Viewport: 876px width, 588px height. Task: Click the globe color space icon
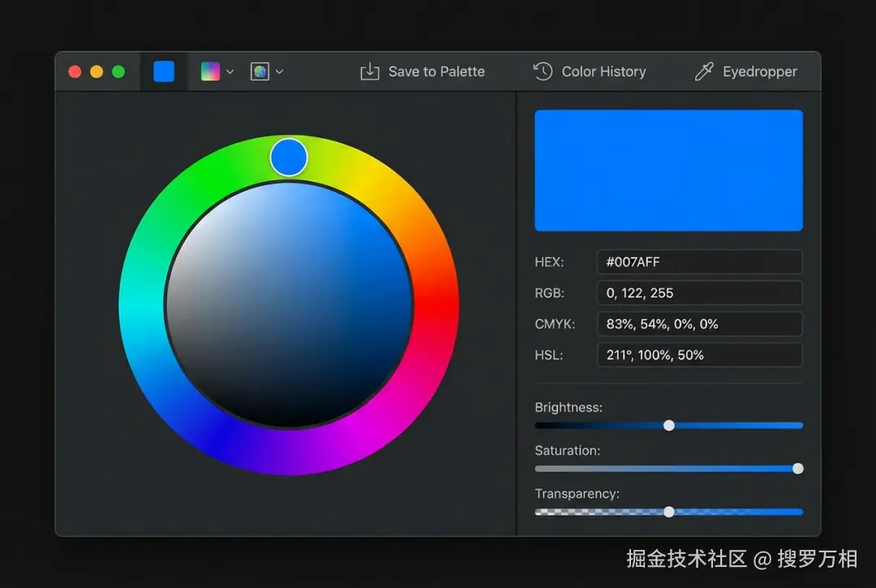(x=260, y=71)
